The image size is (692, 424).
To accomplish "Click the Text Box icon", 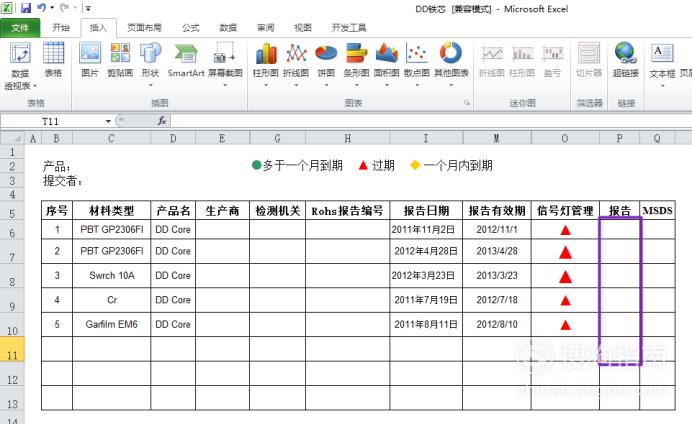I will [662, 53].
